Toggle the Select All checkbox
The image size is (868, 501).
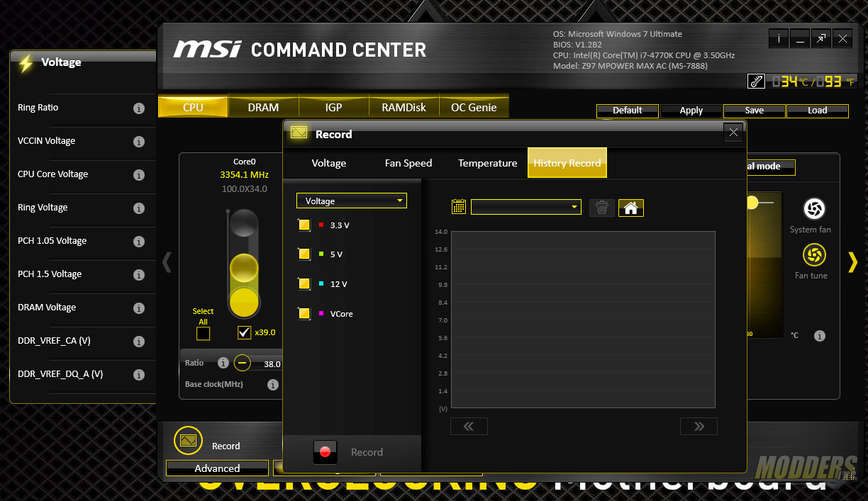coord(203,334)
